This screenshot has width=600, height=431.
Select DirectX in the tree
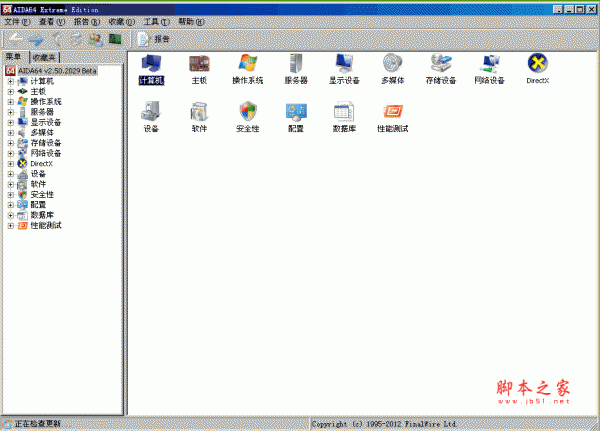pyautogui.click(x=42, y=164)
